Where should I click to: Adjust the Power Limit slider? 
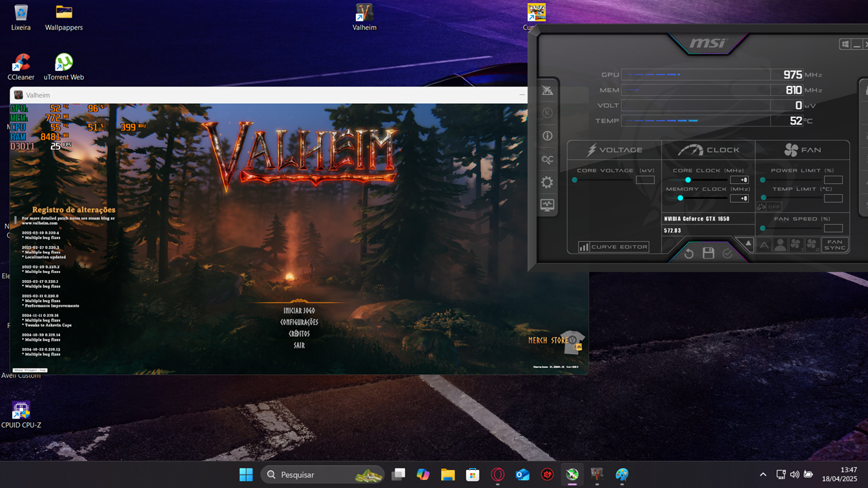click(763, 180)
